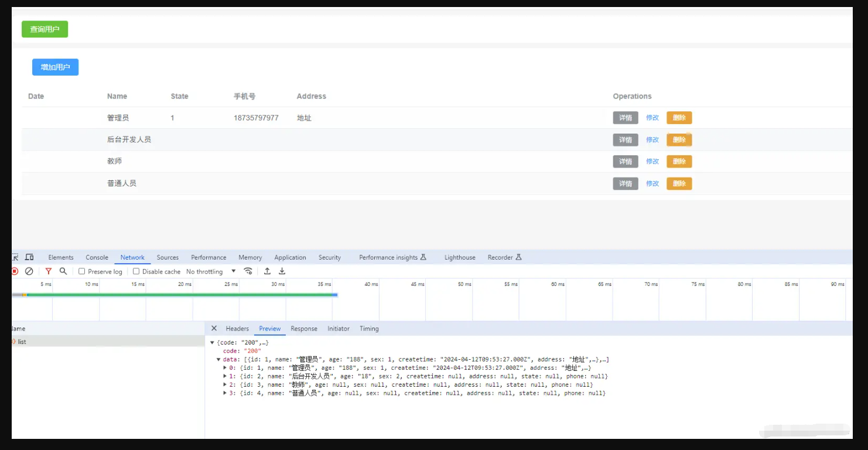
Task: Click 修改 in the 普通人员 row
Action: click(652, 183)
